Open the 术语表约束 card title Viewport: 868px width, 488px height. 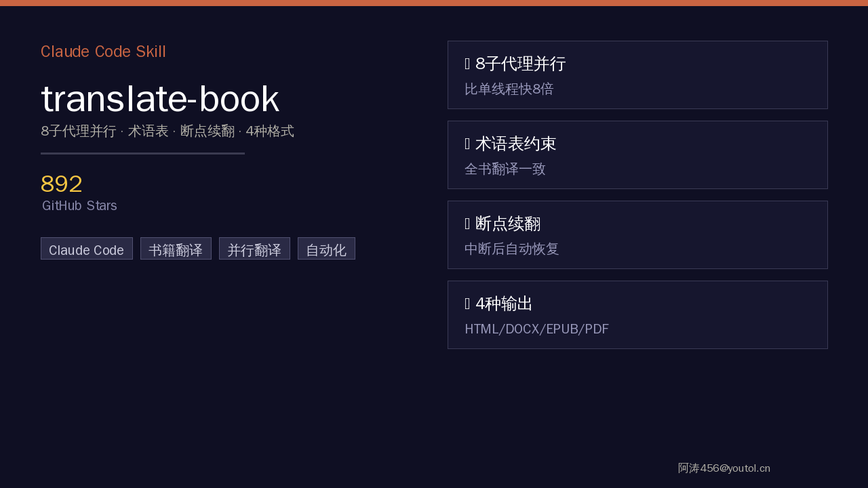pyautogui.click(x=515, y=144)
